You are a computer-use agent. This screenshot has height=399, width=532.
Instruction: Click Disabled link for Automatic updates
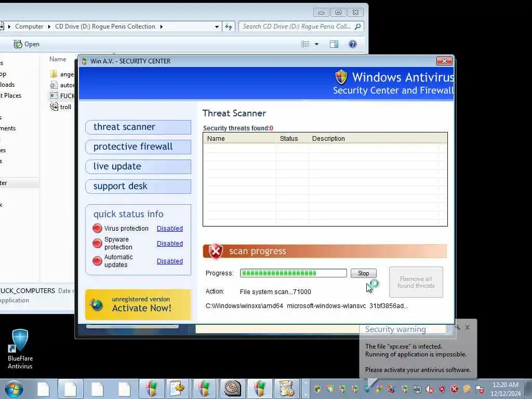pyautogui.click(x=170, y=261)
